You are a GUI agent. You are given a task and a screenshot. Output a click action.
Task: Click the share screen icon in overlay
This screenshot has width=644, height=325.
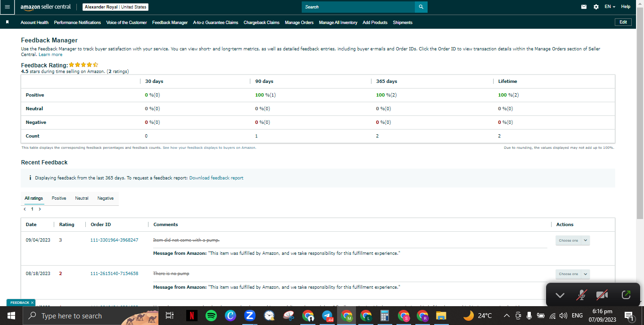pyautogui.click(x=626, y=295)
